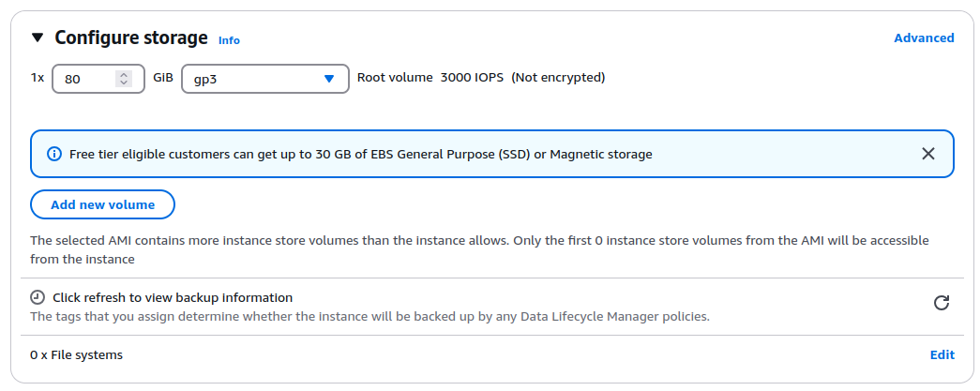Click the Configure storage heading text
Screen dimensions: 980x391
tap(131, 38)
